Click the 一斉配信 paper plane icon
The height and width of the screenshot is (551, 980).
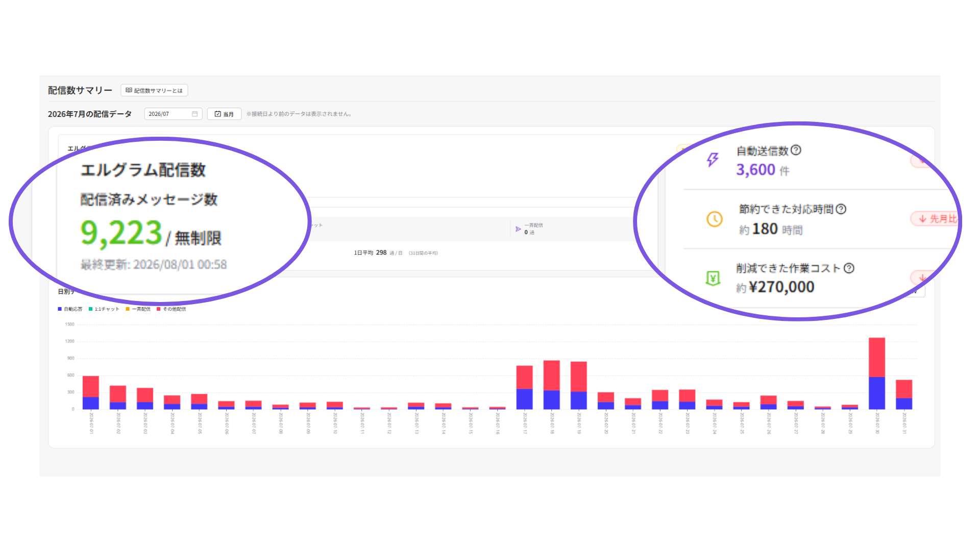[x=518, y=229]
